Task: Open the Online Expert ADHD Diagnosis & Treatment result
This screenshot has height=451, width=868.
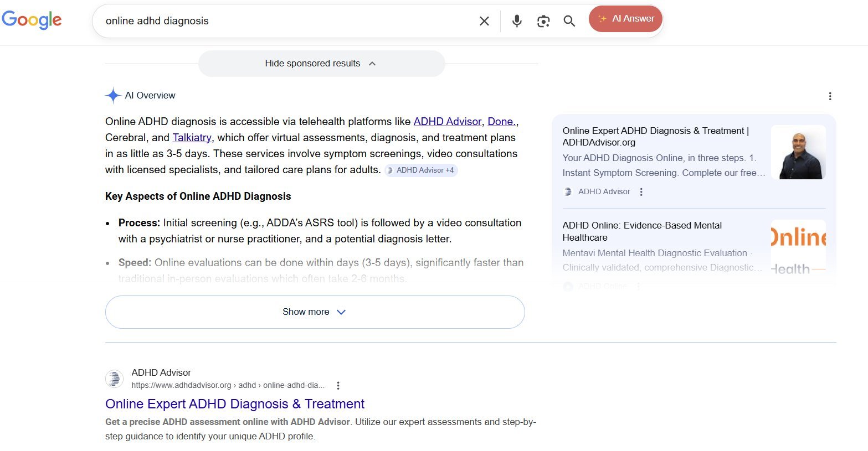Action: coord(234,404)
